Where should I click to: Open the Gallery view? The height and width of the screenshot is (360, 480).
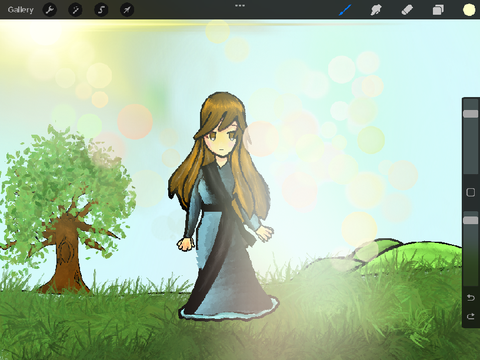click(21, 10)
